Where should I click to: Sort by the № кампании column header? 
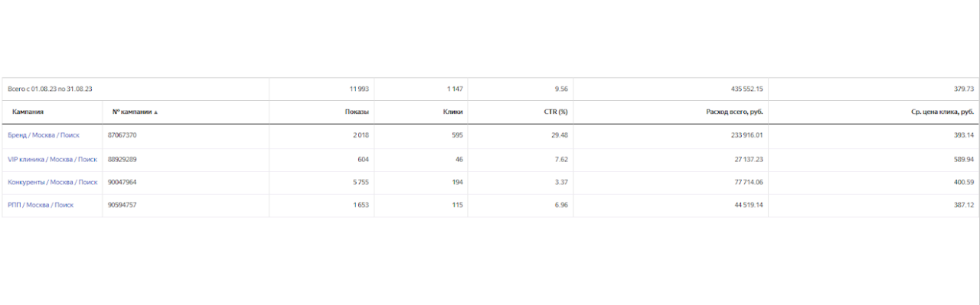click(132, 112)
